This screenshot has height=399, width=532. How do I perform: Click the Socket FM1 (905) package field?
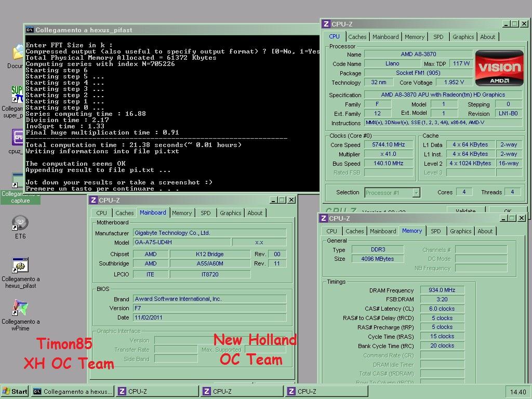click(x=418, y=73)
